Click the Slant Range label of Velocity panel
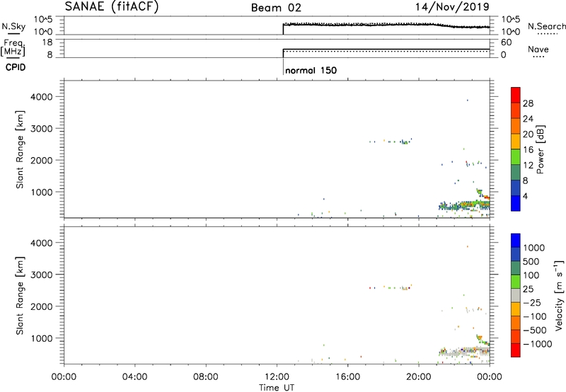Screen dimensions: 566x392 tap(20, 295)
